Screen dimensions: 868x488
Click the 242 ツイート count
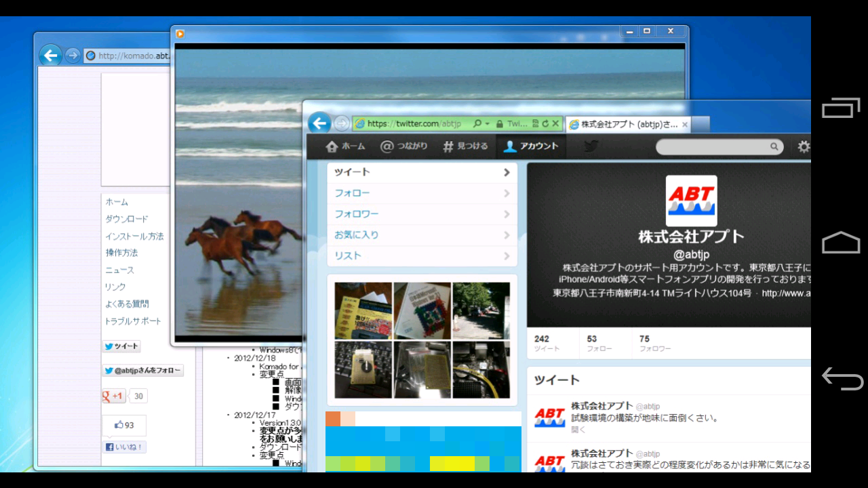(x=547, y=343)
